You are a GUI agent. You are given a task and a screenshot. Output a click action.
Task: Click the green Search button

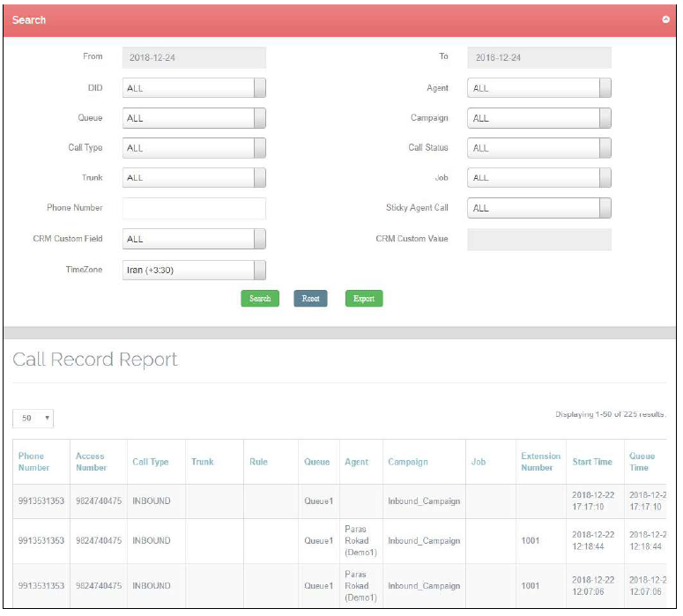click(260, 299)
